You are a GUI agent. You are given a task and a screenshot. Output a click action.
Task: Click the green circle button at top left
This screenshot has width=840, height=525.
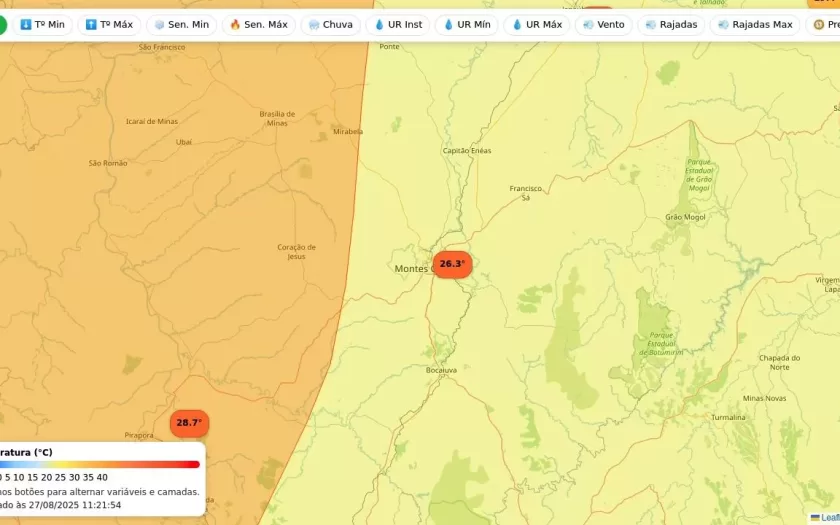click(3, 24)
